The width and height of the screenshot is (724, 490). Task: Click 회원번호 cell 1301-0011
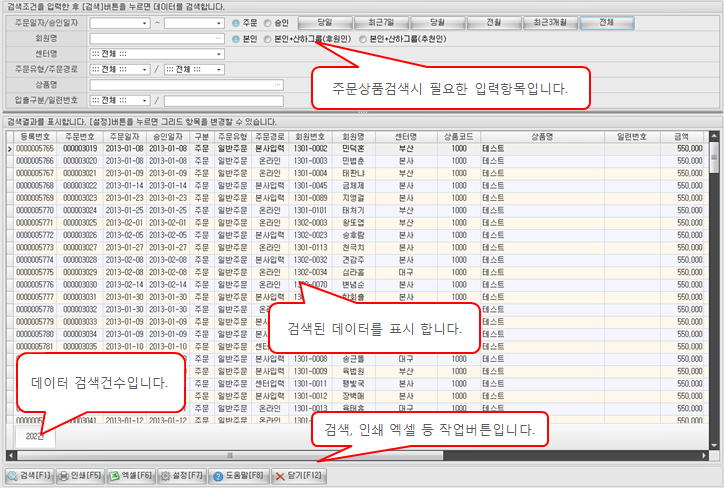click(x=311, y=384)
